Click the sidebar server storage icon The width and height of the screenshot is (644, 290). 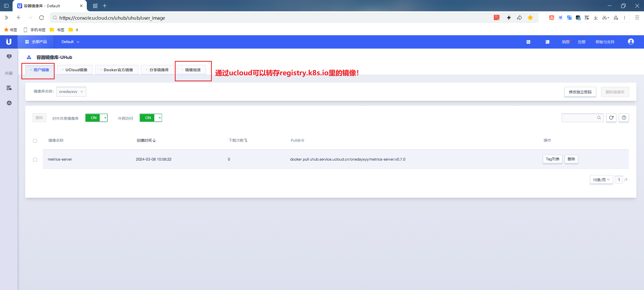tap(9, 88)
